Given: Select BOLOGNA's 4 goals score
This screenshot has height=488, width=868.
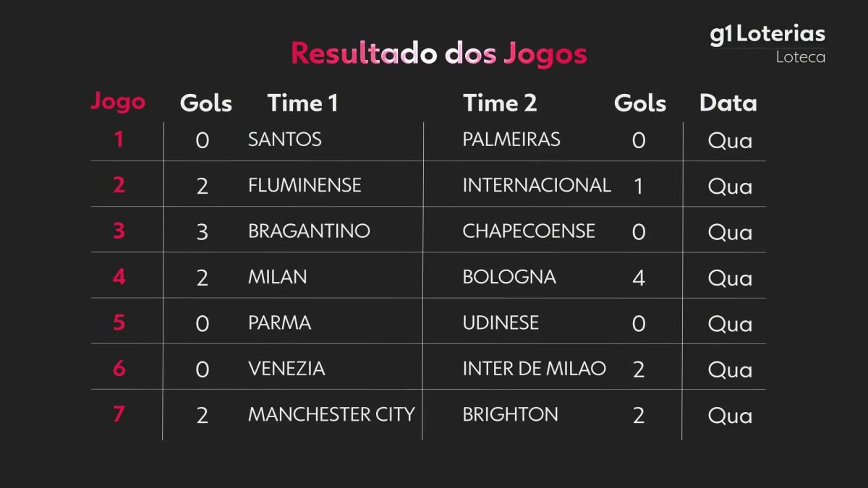Looking at the screenshot, I should click(639, 278).
